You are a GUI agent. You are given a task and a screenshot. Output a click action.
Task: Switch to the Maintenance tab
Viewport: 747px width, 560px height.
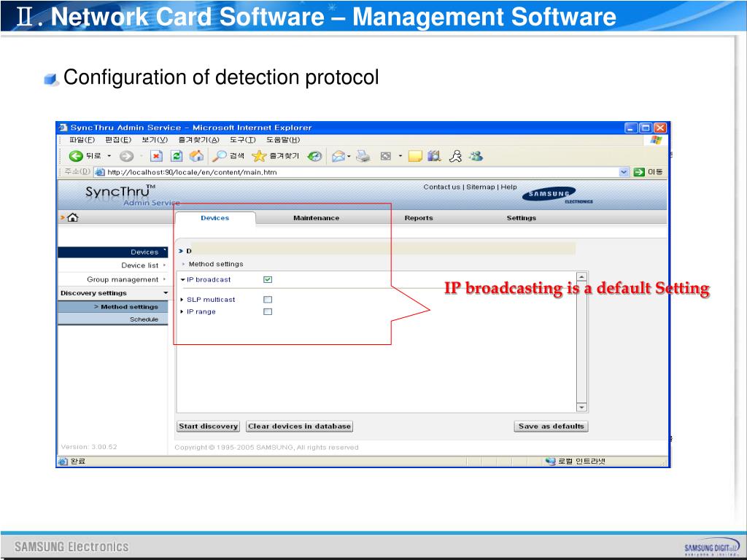click(317, 217)
